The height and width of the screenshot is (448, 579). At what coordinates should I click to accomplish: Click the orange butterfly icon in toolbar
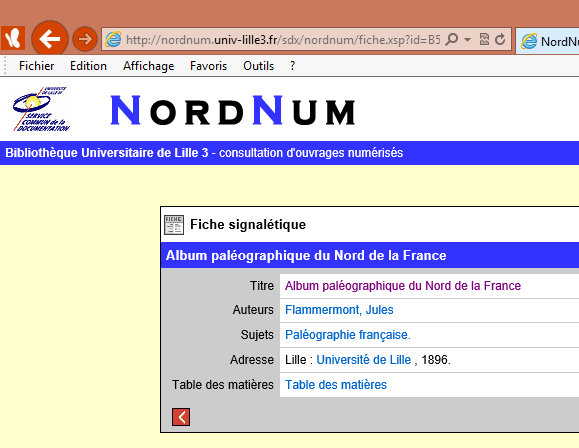(13, 38)
